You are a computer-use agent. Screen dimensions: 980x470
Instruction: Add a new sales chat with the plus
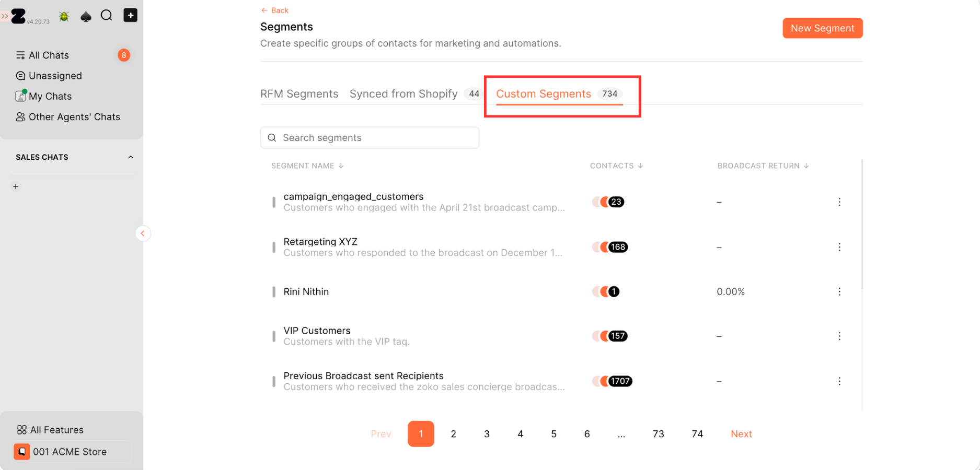[16, 186]
